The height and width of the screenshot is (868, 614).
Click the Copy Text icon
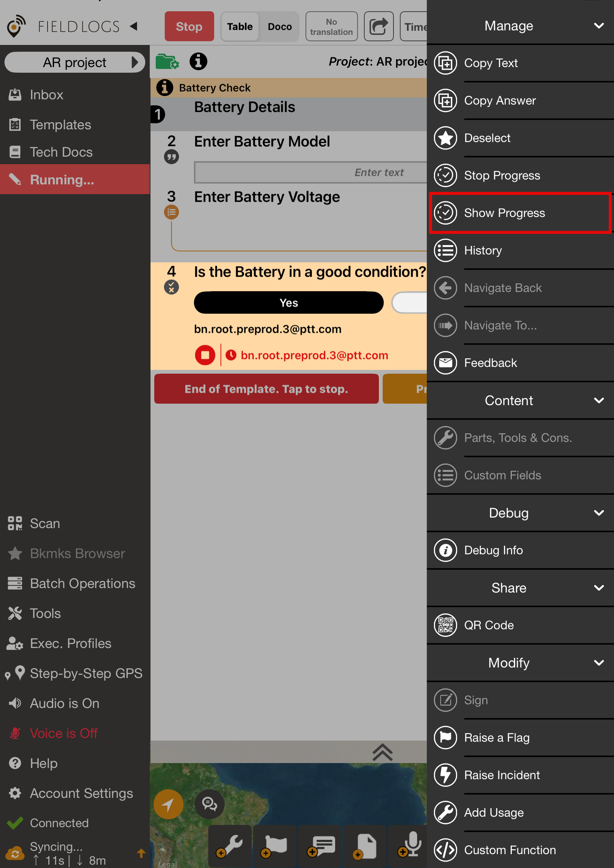click(x=446, y=63)
